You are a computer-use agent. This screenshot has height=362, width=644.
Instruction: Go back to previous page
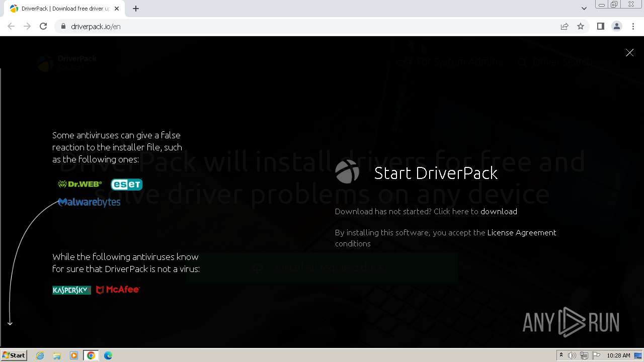(x=11, y=26)
